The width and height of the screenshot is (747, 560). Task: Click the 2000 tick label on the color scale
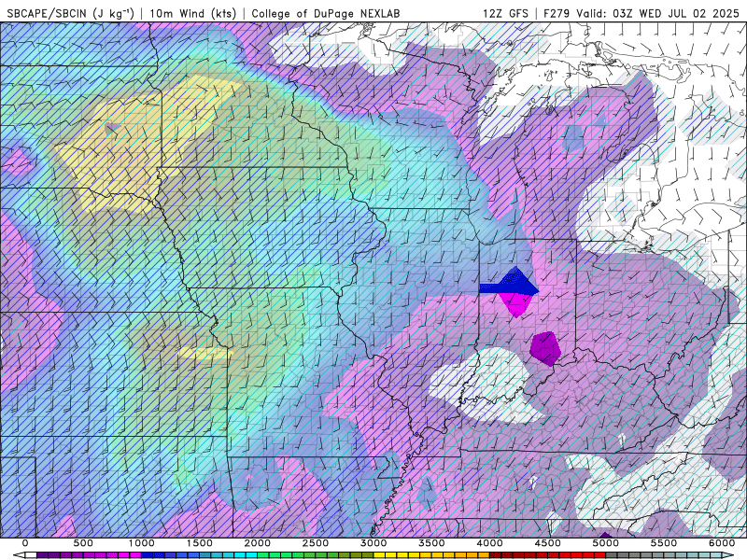[258, 543]
